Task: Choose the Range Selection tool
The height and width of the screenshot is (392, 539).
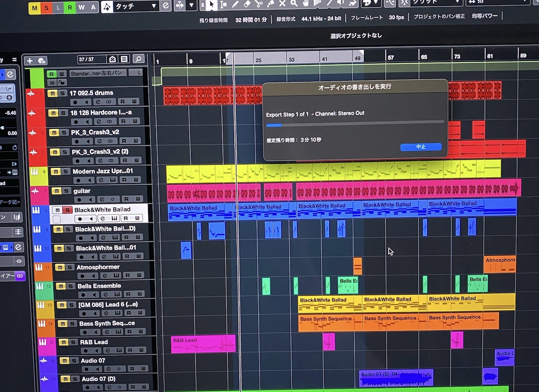Action: pos(224,4)
